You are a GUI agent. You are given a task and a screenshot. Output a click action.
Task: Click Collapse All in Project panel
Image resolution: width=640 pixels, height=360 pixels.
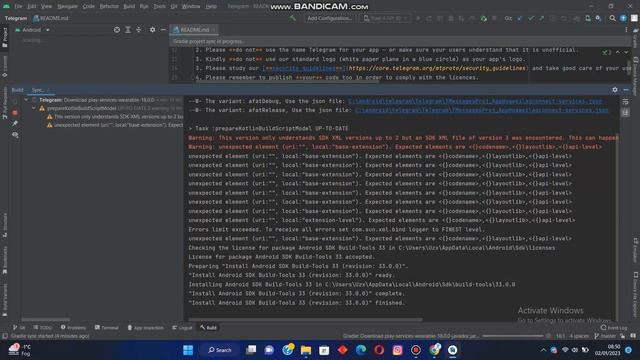point(138,30)
